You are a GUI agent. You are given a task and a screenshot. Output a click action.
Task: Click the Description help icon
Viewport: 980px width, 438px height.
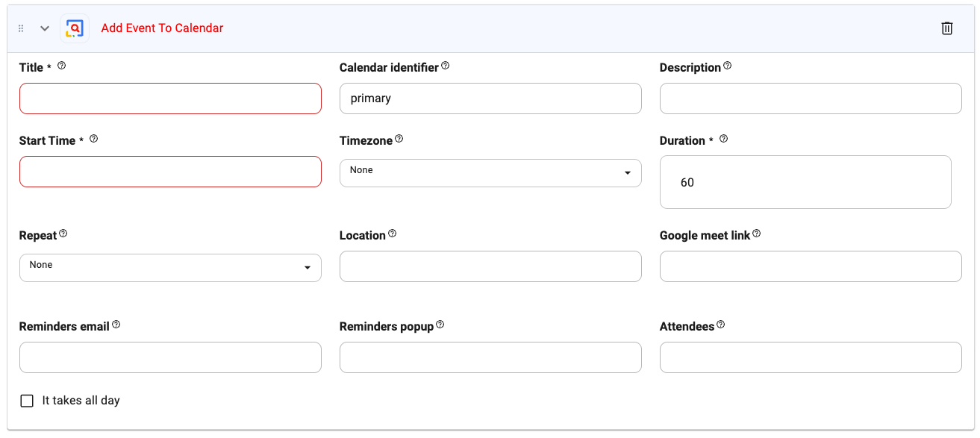pyautogui.click(x=728, y=66)
